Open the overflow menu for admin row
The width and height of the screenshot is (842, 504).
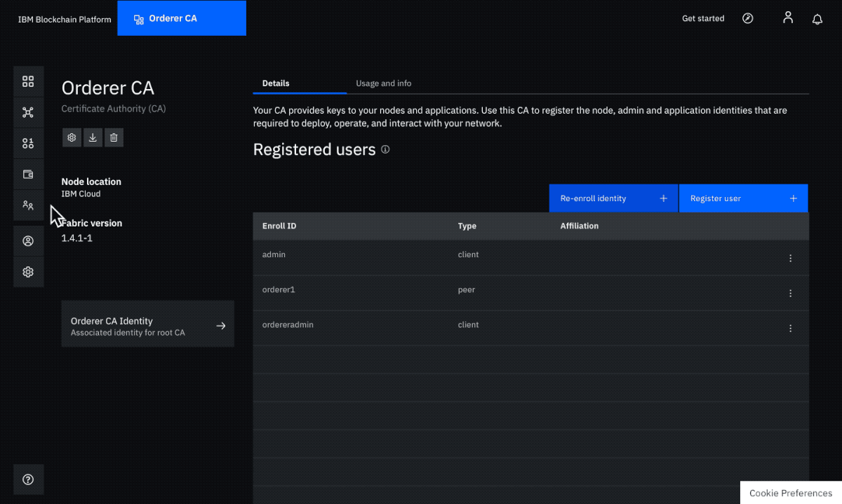pos(790,258)
